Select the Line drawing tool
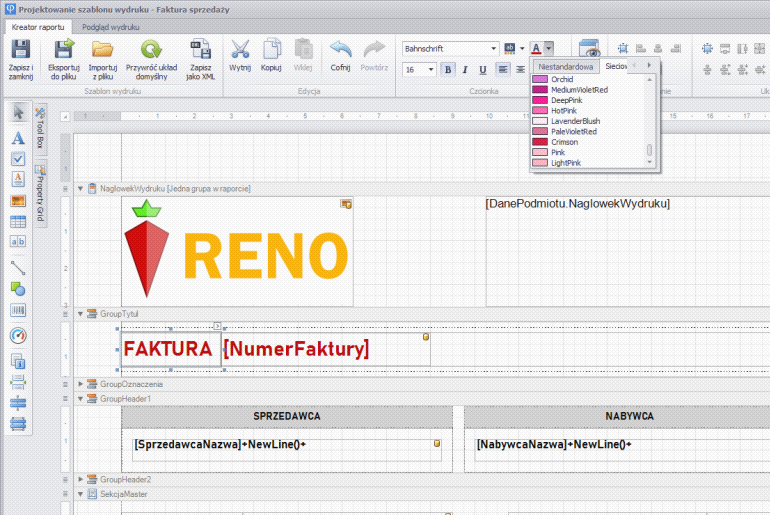 pyautogui.click(x=18, y=268)
